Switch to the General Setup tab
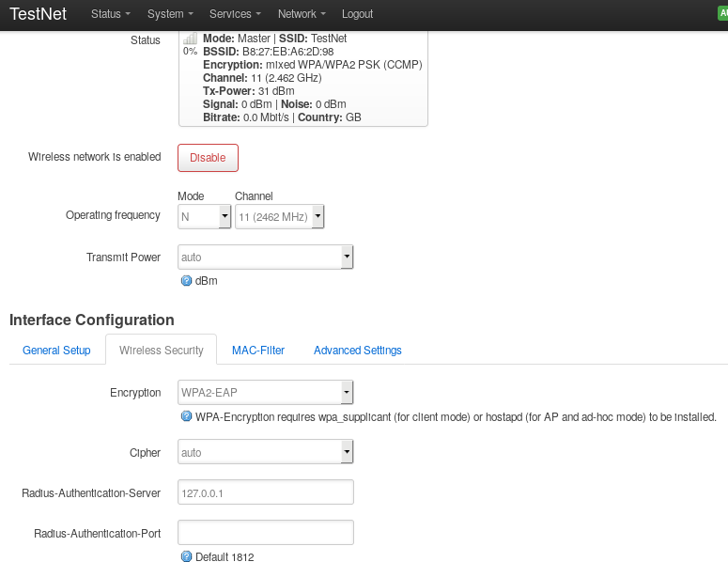Image resolution: width=728 pixels, height=562 pixels. [56, 351]
